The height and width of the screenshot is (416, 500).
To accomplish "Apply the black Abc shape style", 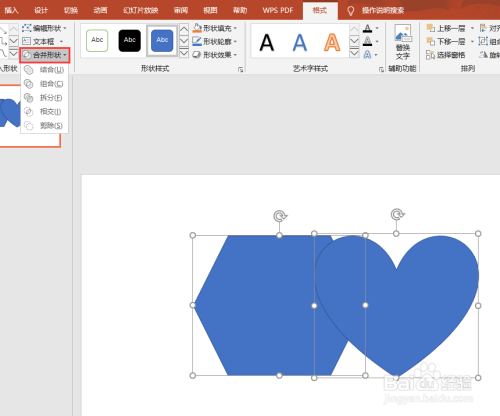I will pyautogui.click(x=130, y=40).
